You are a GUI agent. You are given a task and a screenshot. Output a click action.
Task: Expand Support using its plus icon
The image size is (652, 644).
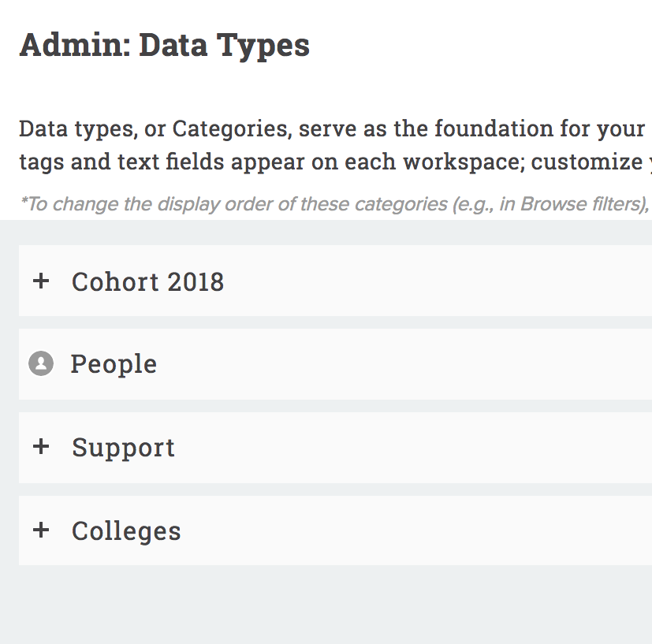point(41,447)
